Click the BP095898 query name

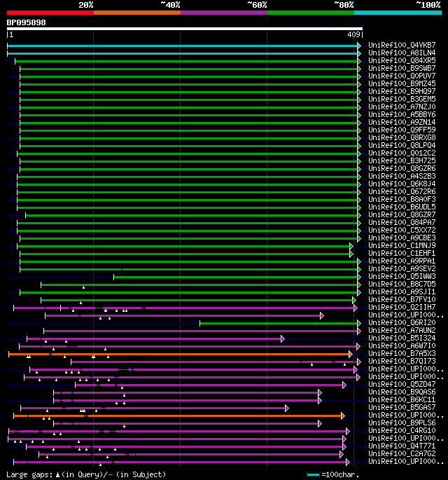pos(27,22)
